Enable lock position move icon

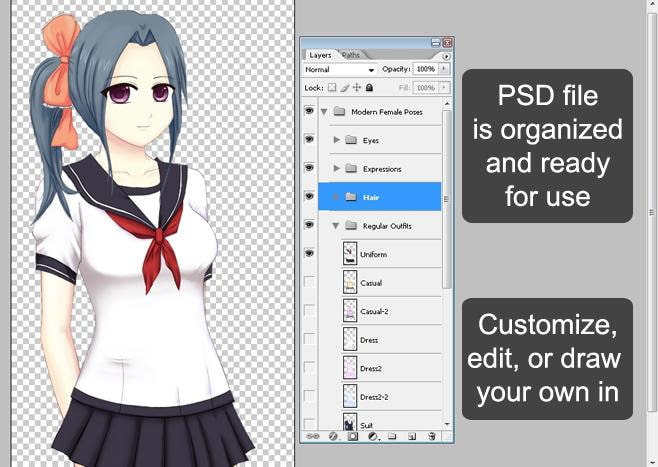[x=357, y=87]
